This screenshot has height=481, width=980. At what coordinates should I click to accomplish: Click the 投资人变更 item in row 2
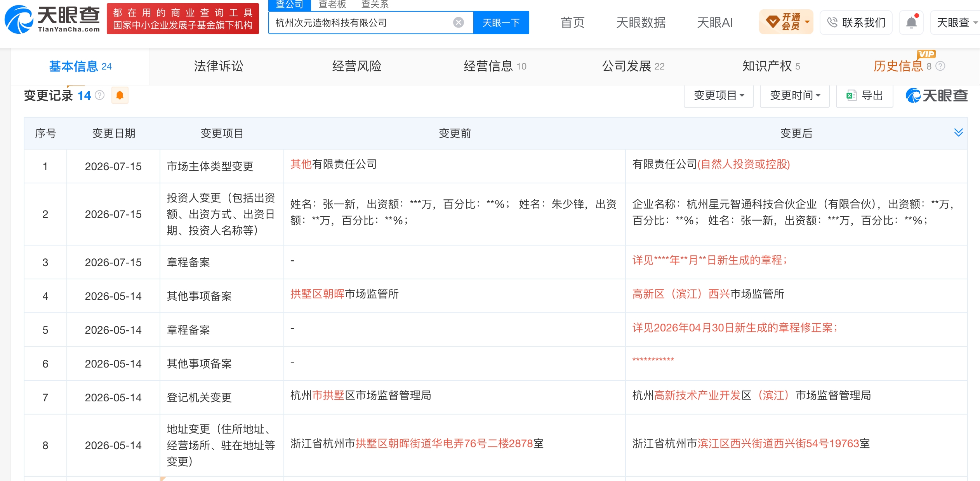tap(221, 214)
